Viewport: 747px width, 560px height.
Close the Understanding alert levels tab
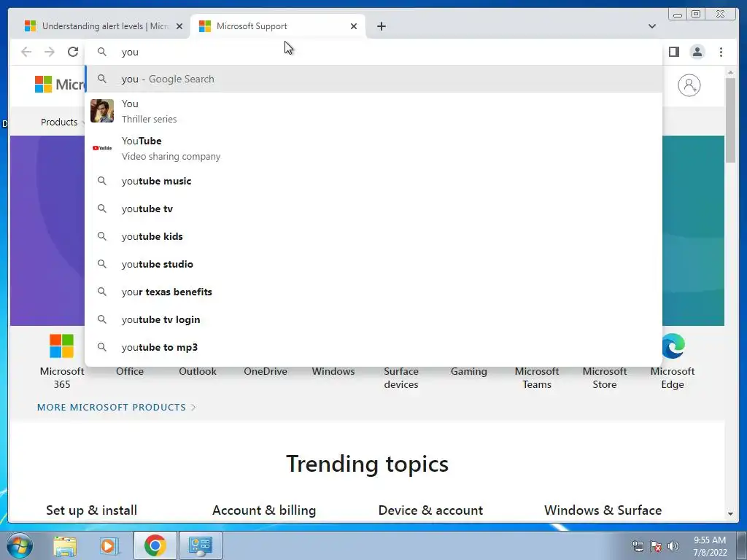(179, 26)
